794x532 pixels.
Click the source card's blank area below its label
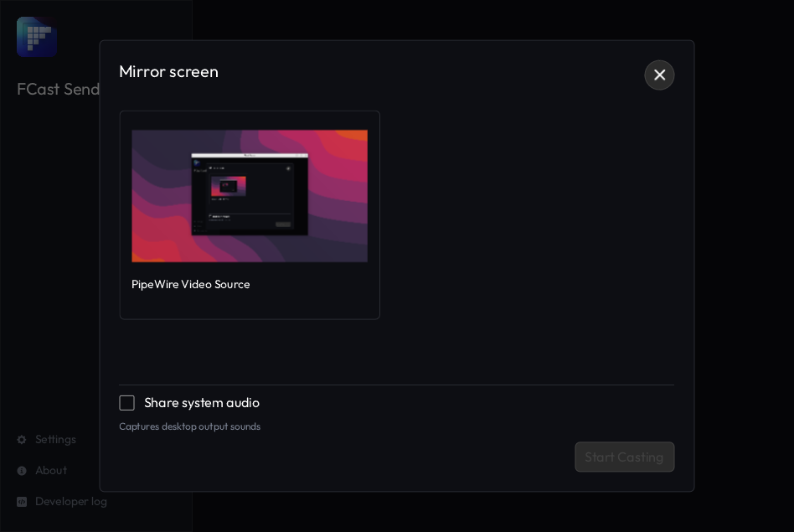tap(250, 306)
